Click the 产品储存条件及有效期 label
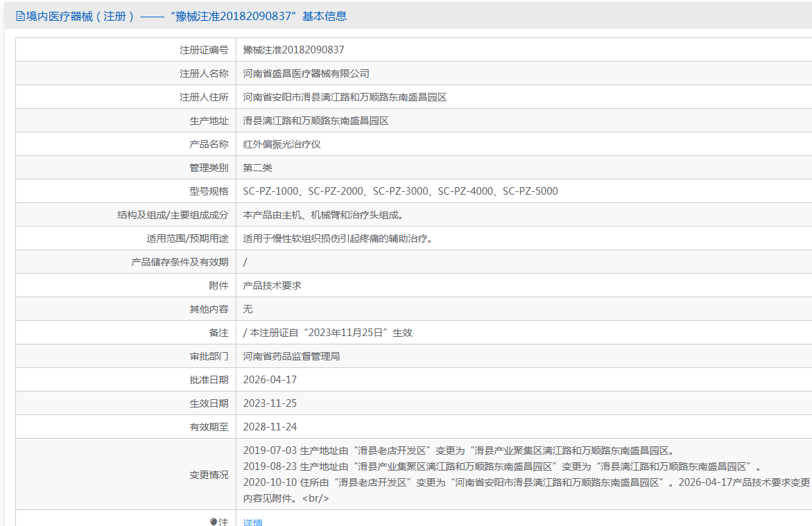Image resolution: width=812 pixels, height=526 pixels. click(180, 262)
